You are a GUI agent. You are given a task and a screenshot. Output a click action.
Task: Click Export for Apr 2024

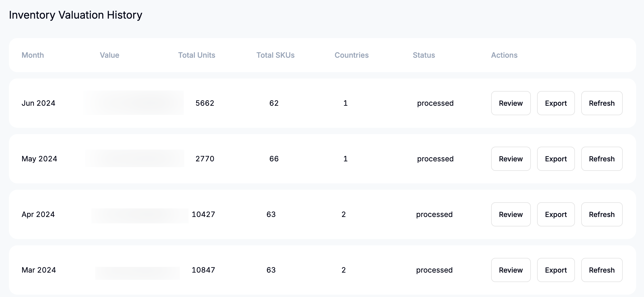point(556,214)
